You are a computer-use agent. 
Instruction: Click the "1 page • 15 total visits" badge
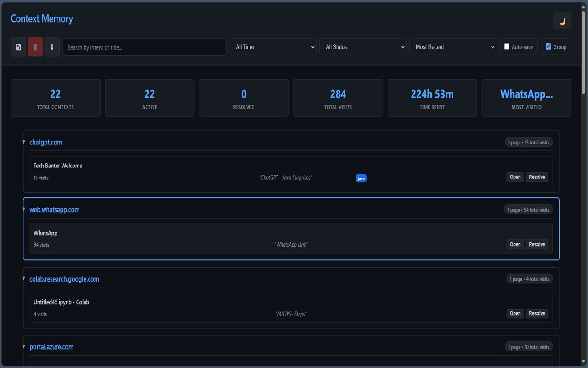click(528, 143)
